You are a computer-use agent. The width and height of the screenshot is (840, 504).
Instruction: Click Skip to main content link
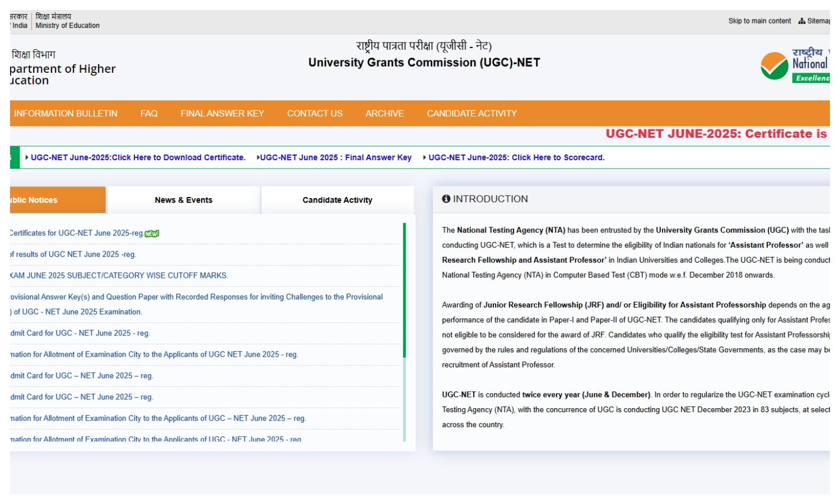click(x=759, y=21)
